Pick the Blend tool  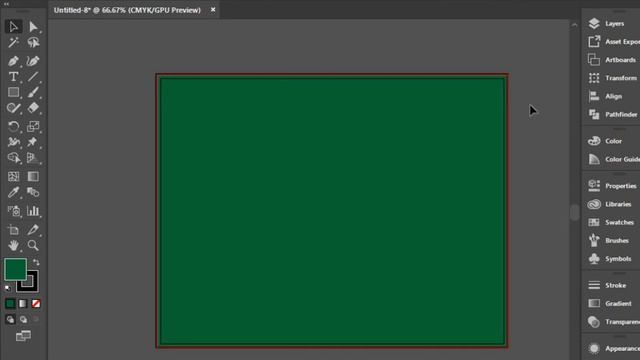click(33, 192)
